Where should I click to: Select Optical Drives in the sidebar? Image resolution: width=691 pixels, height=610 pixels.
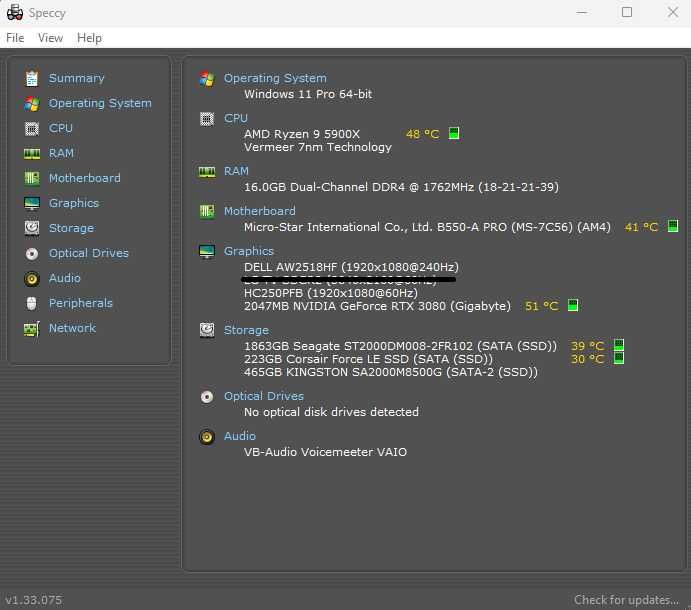[x=89, y=253]
